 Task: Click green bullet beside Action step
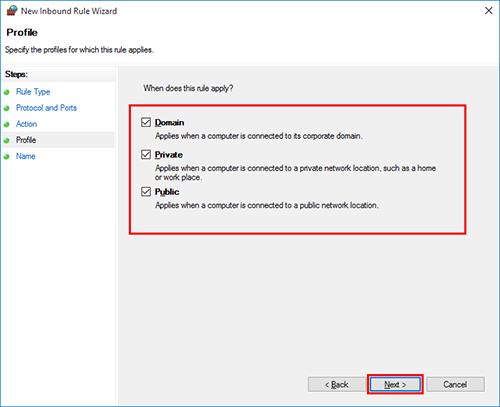click(7, 124)
